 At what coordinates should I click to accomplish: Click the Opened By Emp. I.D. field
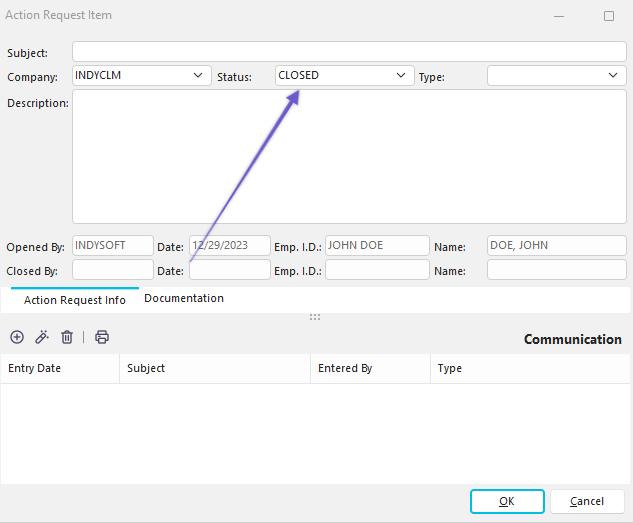376,246
